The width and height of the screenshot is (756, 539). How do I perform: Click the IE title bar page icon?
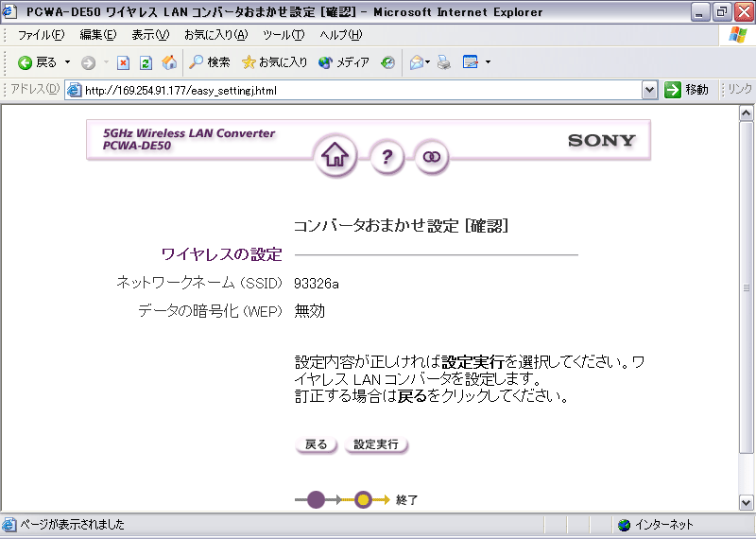(x=10, y=11)
